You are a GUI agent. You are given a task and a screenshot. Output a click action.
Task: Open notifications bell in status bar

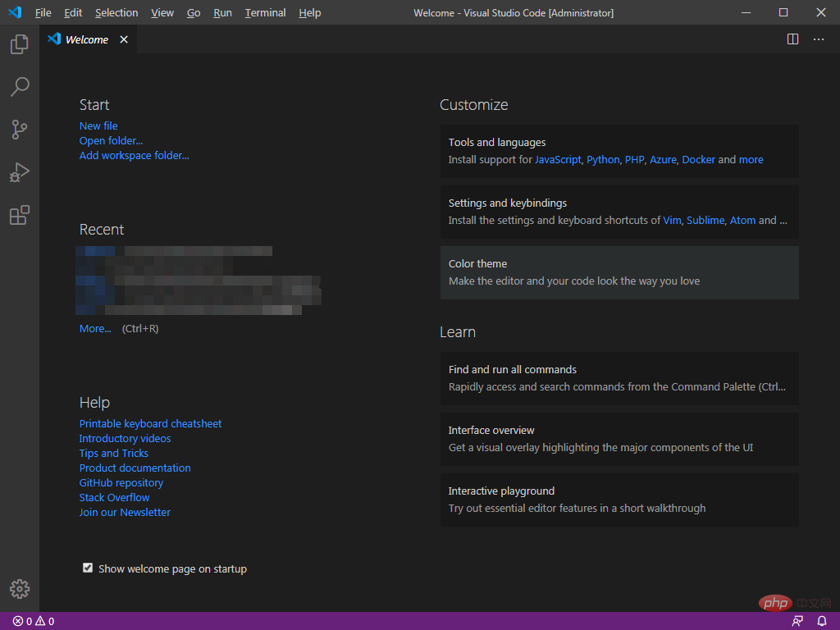822,622
